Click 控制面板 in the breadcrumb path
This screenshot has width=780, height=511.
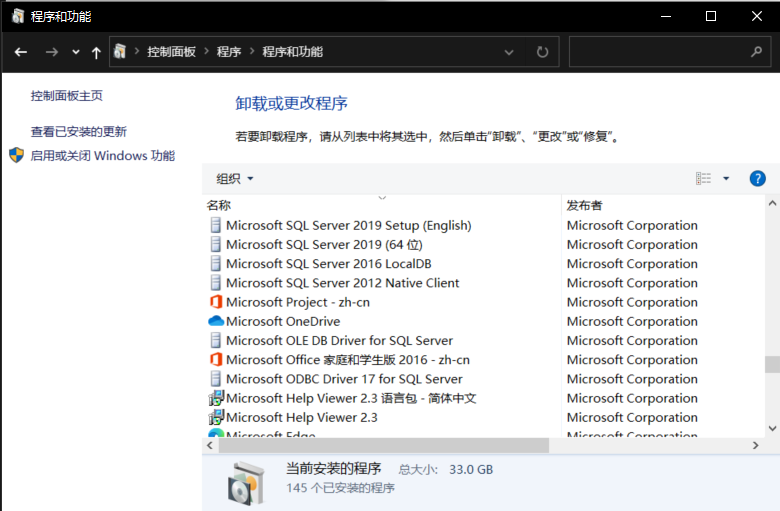coord(171,52)
